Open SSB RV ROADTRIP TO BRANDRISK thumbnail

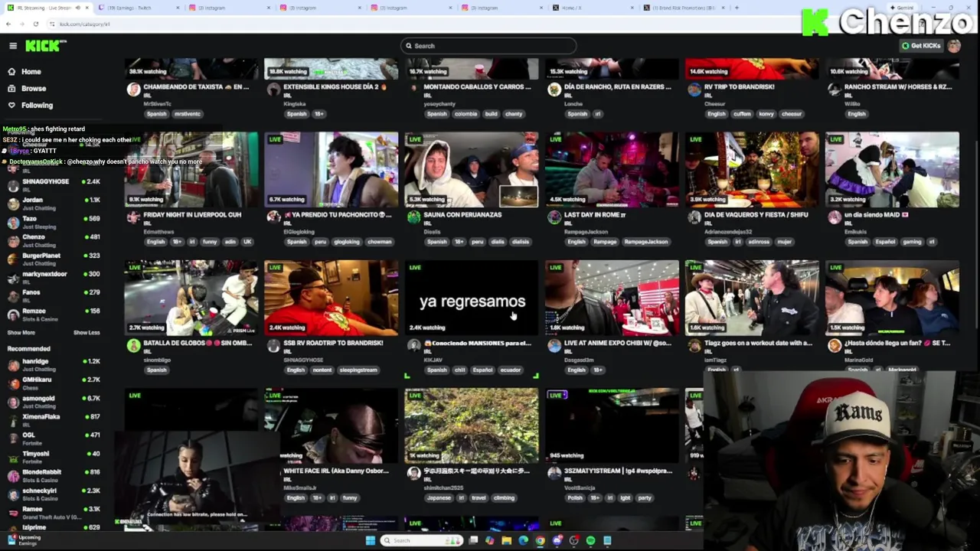pos(332,298)
